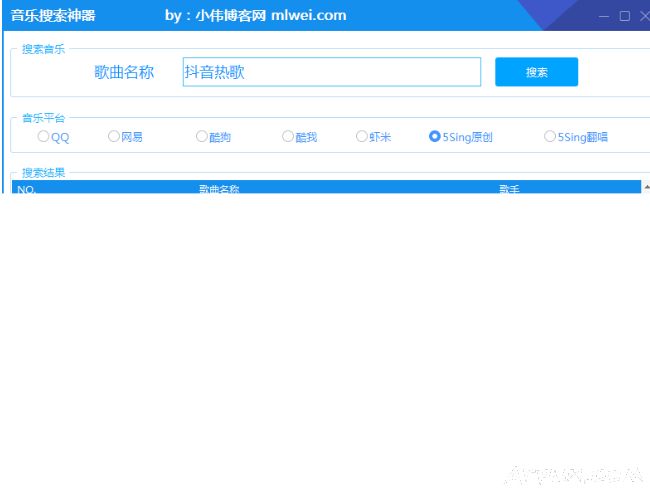This screenshot has width=650, height=493.
Task: Choose the 酷狗 platform option
Action: (x=213, y=136)
